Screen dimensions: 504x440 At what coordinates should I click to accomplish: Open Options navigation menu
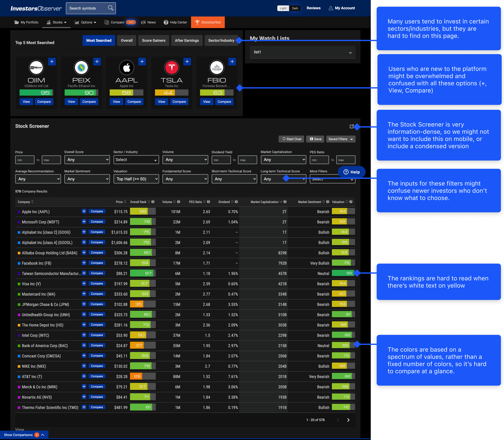click(85, 22)
